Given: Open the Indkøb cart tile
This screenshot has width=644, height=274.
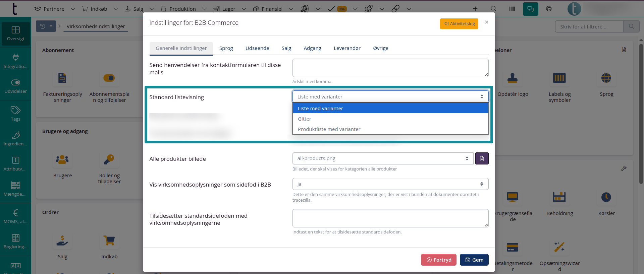Looking at the screenshot, I should pyautogui.click(x=109, y=247).
